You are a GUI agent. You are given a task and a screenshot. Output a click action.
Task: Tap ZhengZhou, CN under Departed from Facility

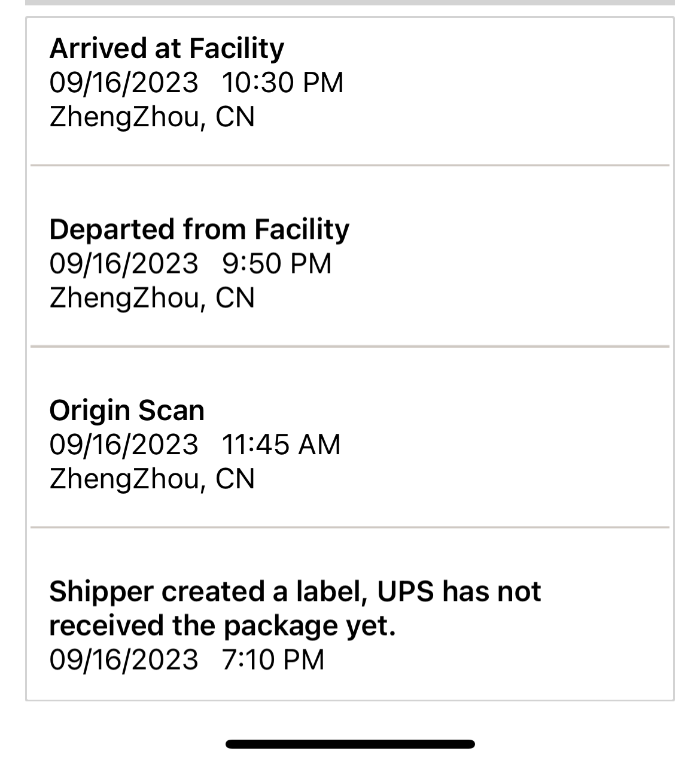(x=152, y=298)
